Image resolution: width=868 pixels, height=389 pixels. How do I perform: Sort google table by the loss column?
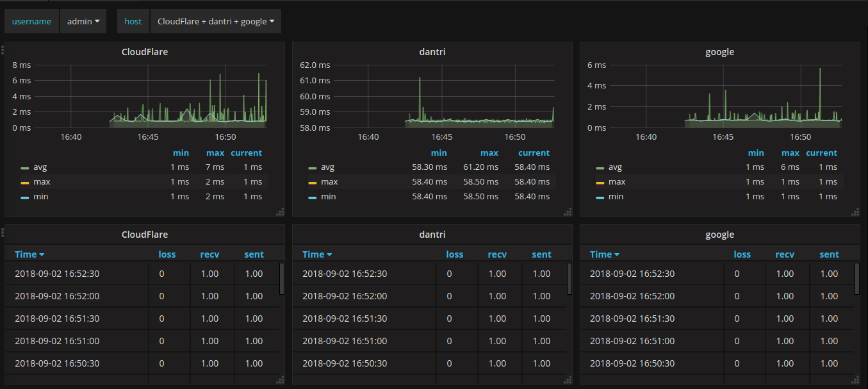pyautogui.click(x=742, y=254)
